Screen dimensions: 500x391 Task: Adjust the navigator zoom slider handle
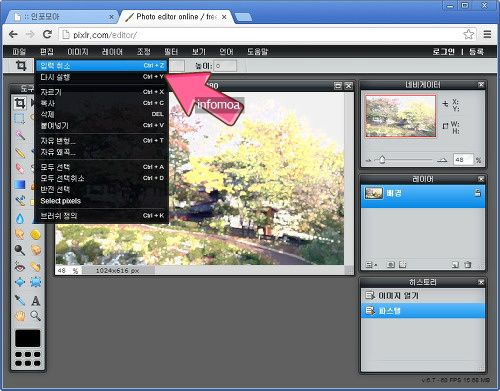tap(382, 160)
